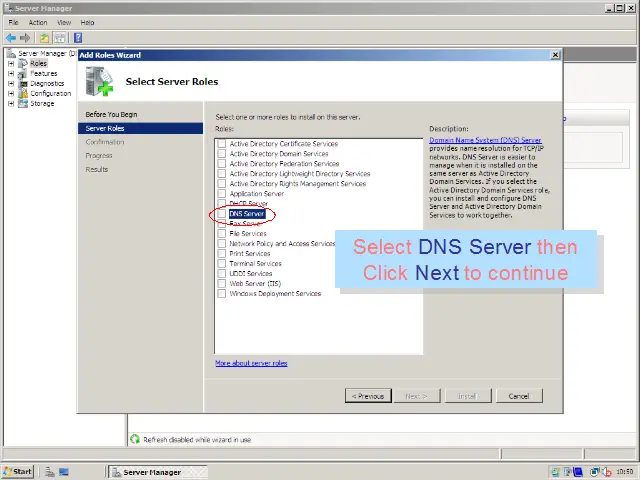Open the More about server roles link
The height and width of the screenshot is (480, 640).
(x=251, y=363)
